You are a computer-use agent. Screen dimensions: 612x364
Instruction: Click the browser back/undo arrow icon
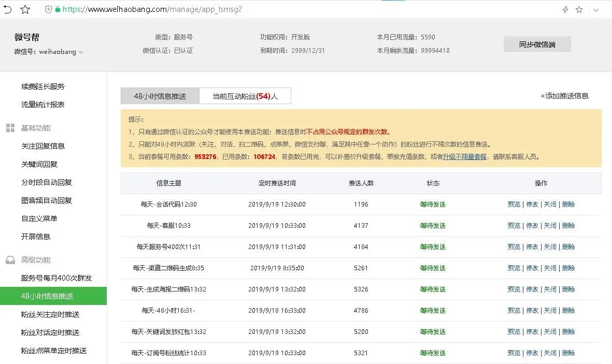click(x=7, y=9)
